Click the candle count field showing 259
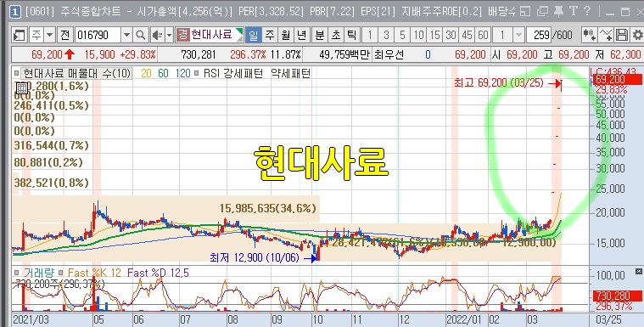This screenshot has height=327, width=644. 539,36
